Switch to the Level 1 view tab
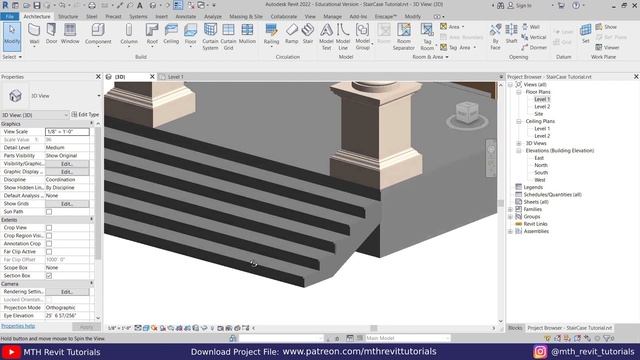Image resolution: width=640 pixels, height=360 pixels. click(176, 77)
